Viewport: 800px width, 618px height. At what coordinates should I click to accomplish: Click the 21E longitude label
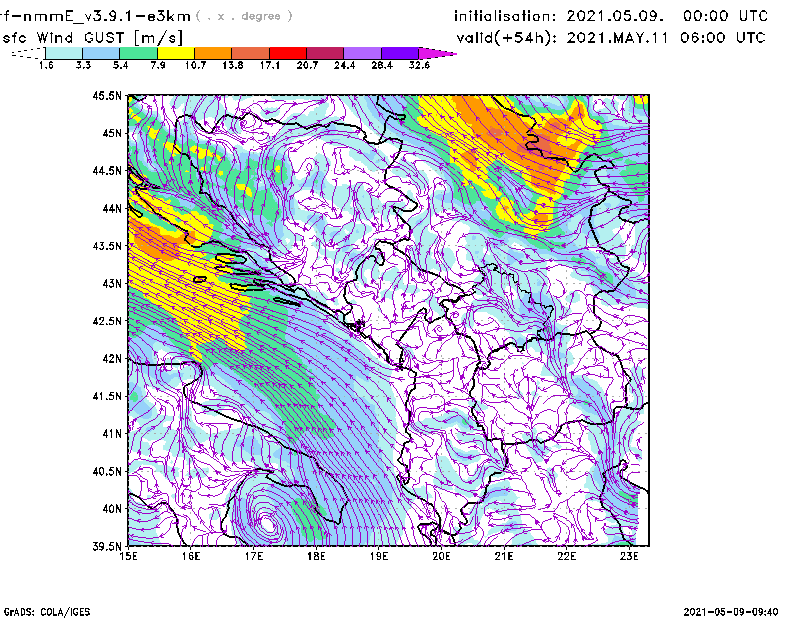point(504,556)
